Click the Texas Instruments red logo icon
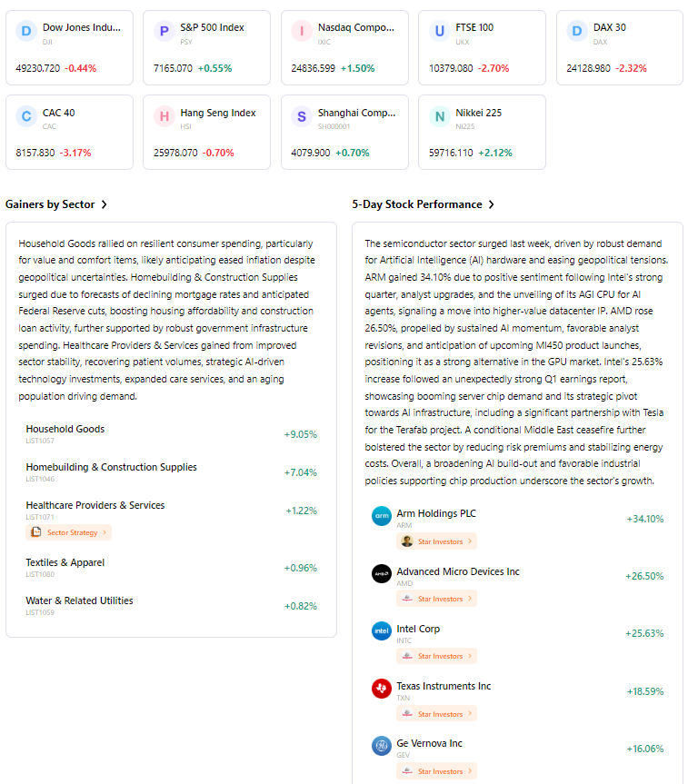698x784 pixels. 382,688
